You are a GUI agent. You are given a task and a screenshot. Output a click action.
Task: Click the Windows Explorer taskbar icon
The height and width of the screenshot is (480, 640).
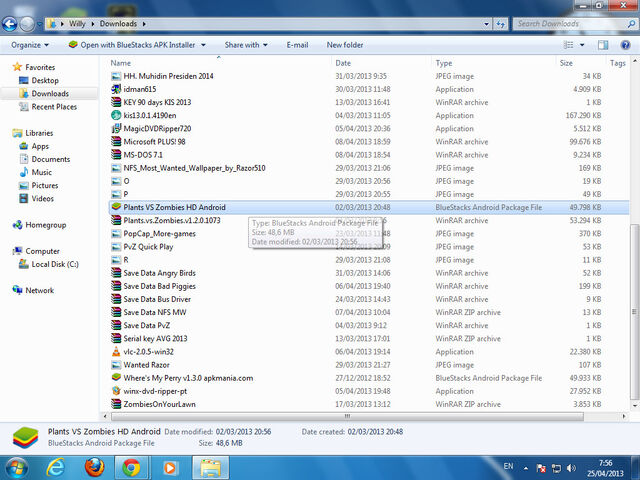tap(210, 468)
